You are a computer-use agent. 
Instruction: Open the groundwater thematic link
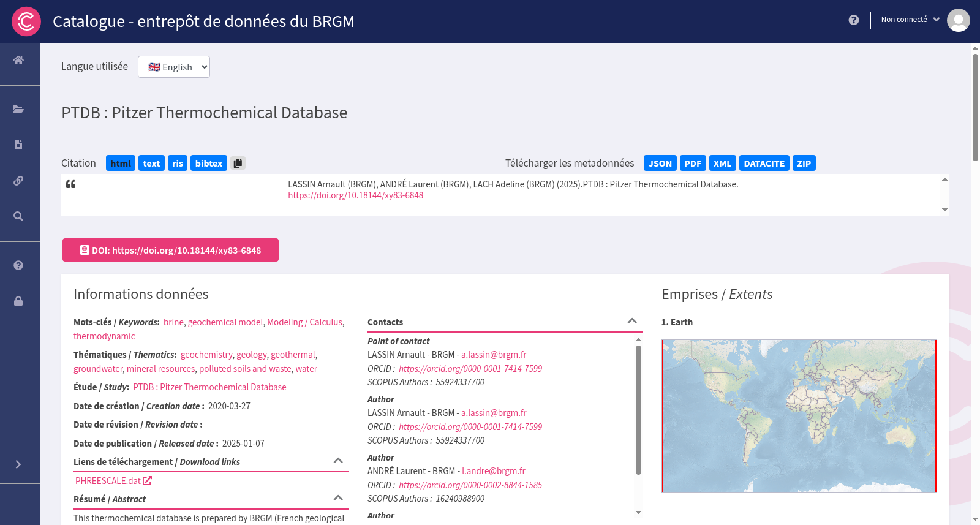pos(98,369)
